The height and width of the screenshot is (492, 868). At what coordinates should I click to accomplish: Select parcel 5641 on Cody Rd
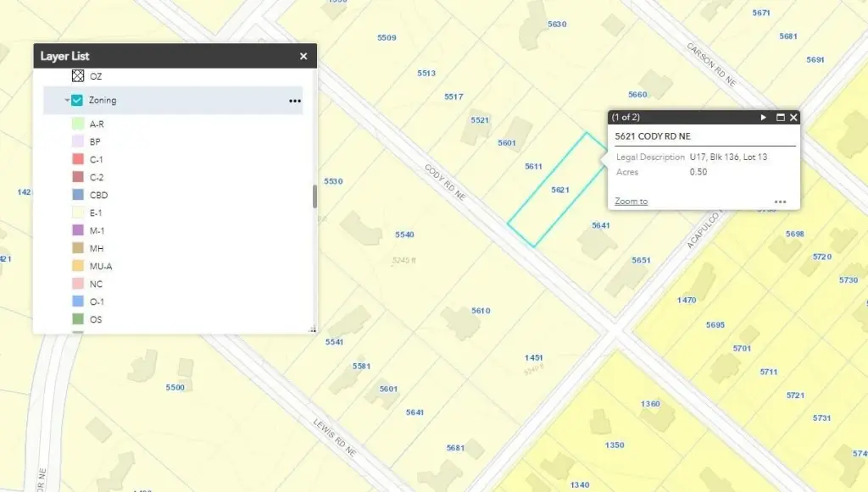[601, 225]
